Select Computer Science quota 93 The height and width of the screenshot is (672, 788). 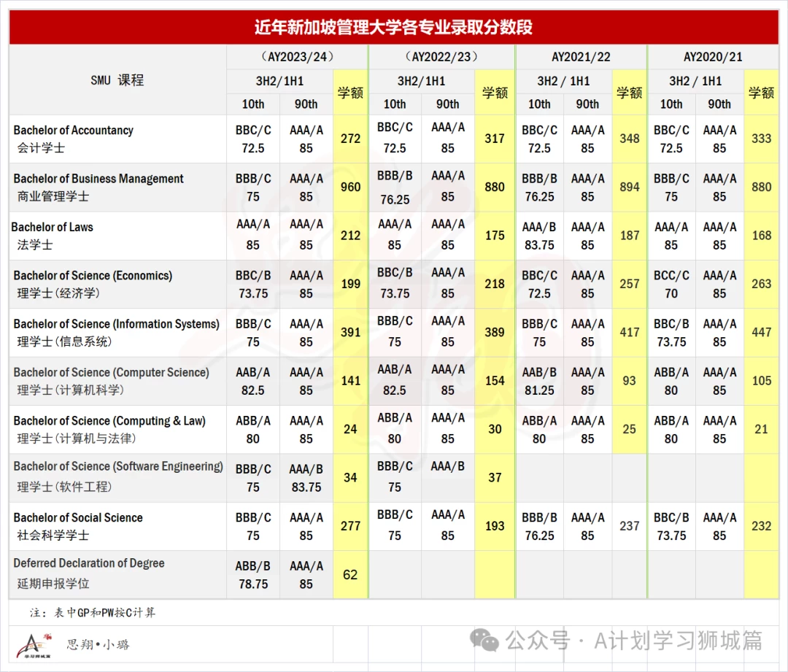coord(629,381)
